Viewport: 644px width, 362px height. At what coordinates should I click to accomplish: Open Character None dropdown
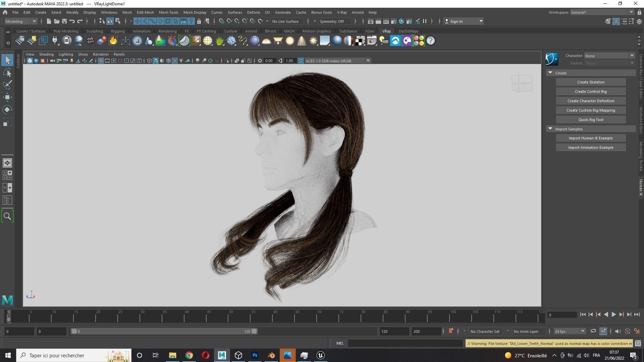pos(609,56)
